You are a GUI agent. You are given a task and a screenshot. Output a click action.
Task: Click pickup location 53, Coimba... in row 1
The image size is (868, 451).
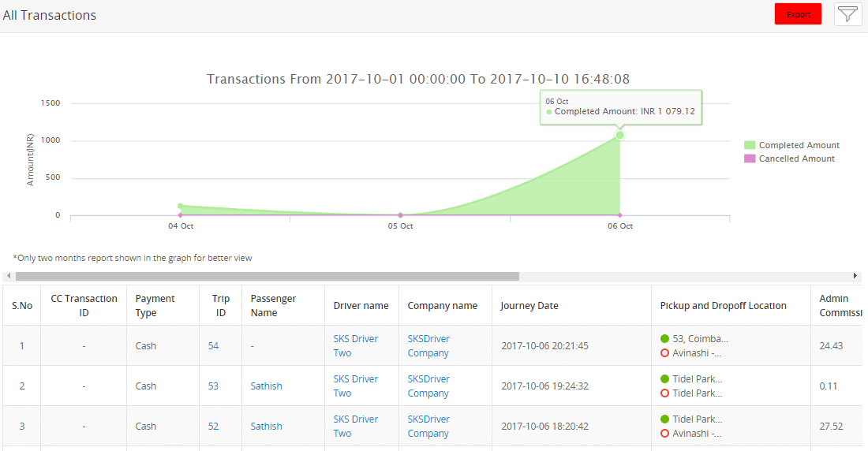click(700, 339)
